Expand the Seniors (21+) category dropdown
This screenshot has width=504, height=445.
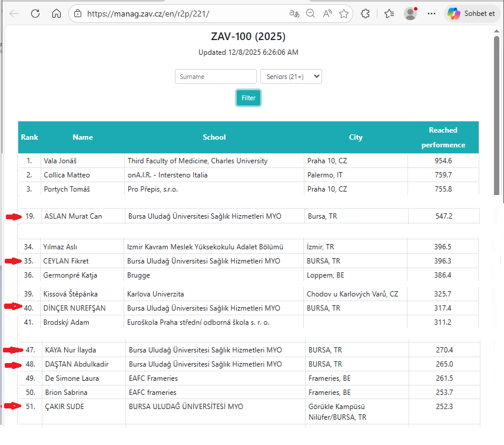[x=291, y=77]
